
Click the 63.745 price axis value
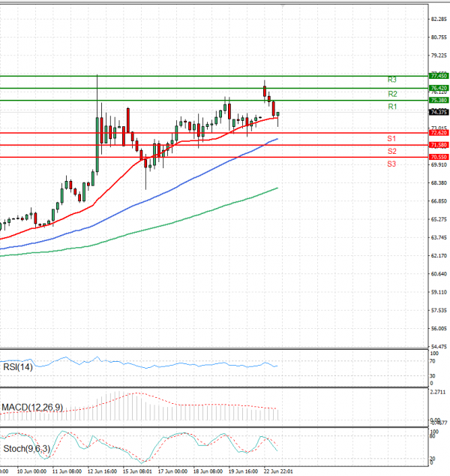pos(439,238)
